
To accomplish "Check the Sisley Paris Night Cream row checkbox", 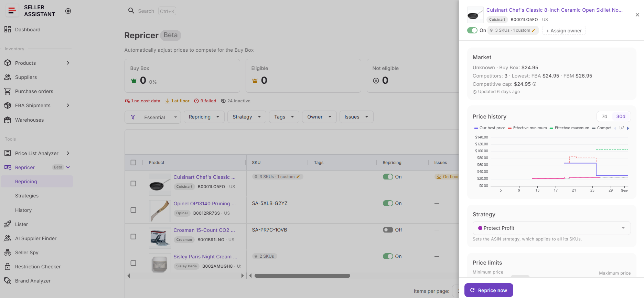I will (x=133, y=263).
